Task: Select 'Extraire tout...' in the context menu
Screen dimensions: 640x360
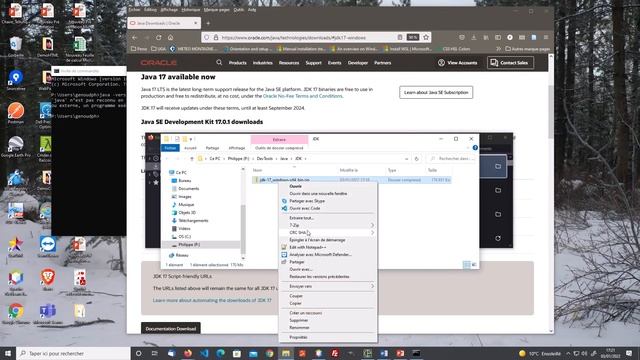Action: coord(302,218)
